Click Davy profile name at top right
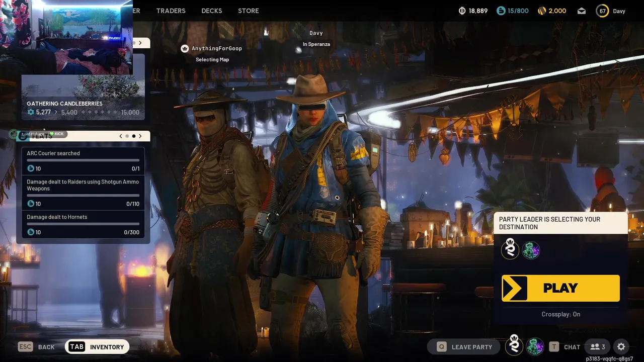Image resolution: width=644 pixels, height=362 pixels. pyautogui.click(x=619, y=11)
